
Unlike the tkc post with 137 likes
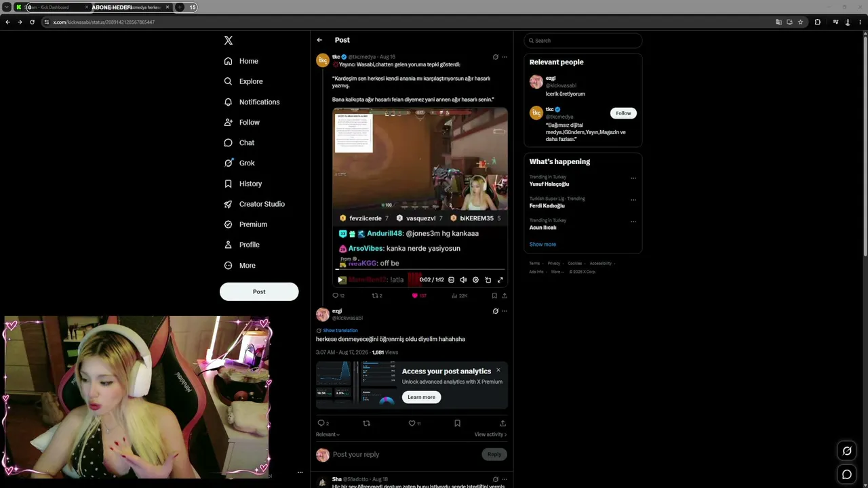419,296
